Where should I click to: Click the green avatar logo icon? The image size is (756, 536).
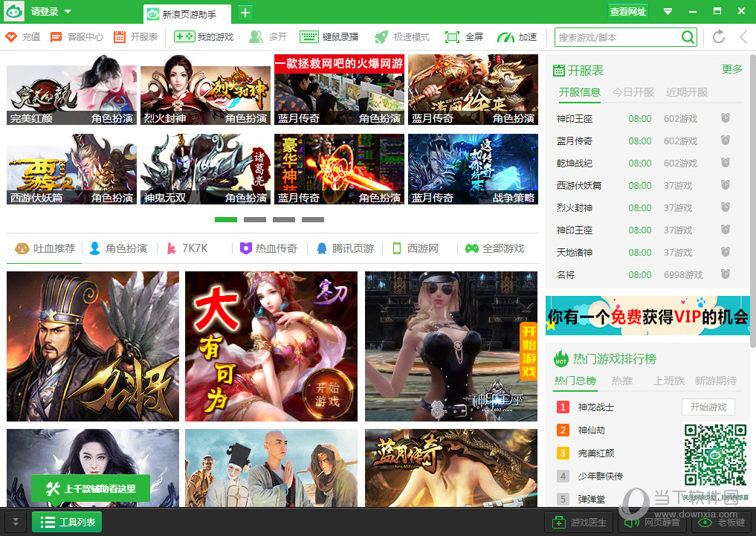point(13,12)
